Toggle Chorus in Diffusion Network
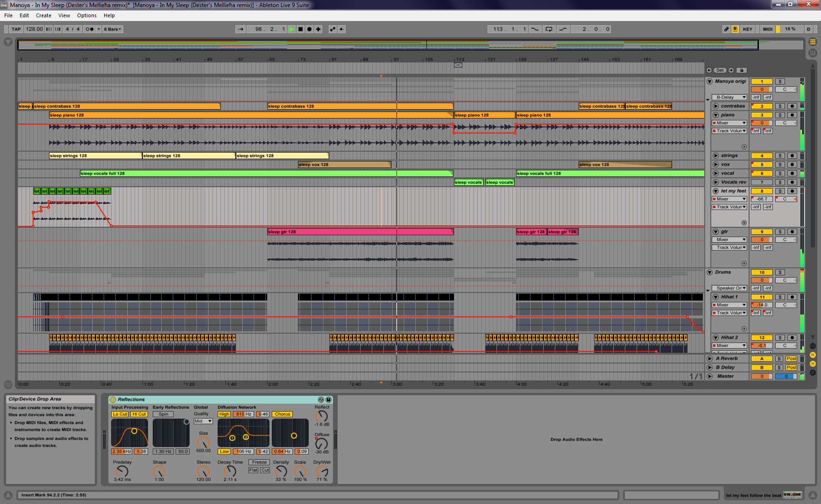This screenshot has height=504, width=821. point(283,414)
